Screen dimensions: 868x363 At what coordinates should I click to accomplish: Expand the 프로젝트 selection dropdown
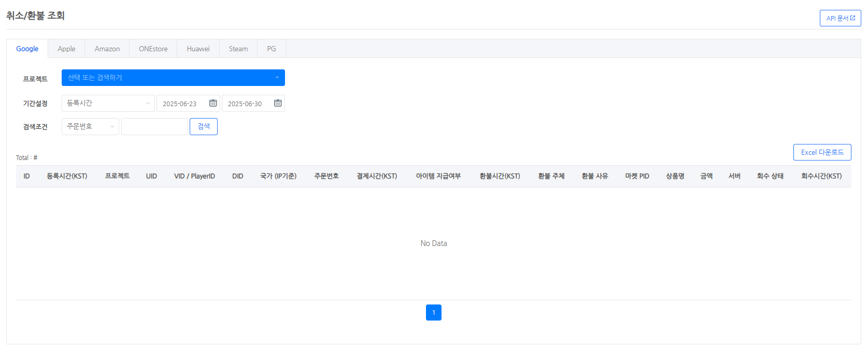pyautogui.click(x=173, y=78)
